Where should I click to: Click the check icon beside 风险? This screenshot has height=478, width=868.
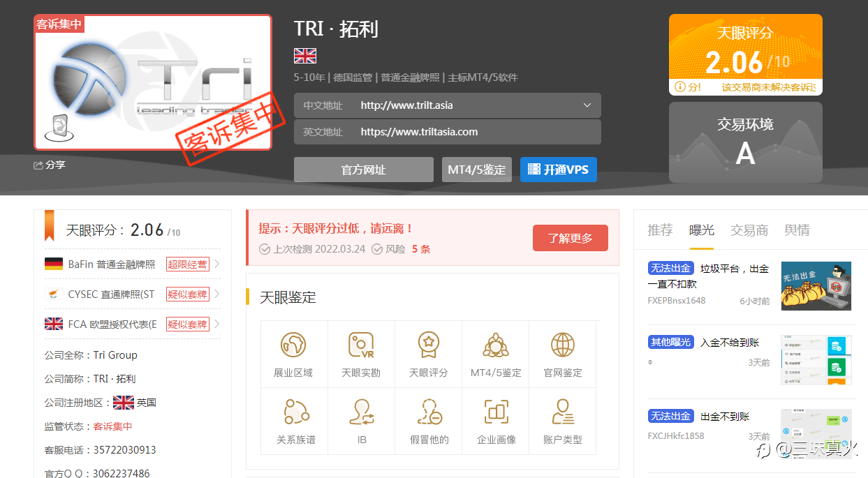pos(377,249)
